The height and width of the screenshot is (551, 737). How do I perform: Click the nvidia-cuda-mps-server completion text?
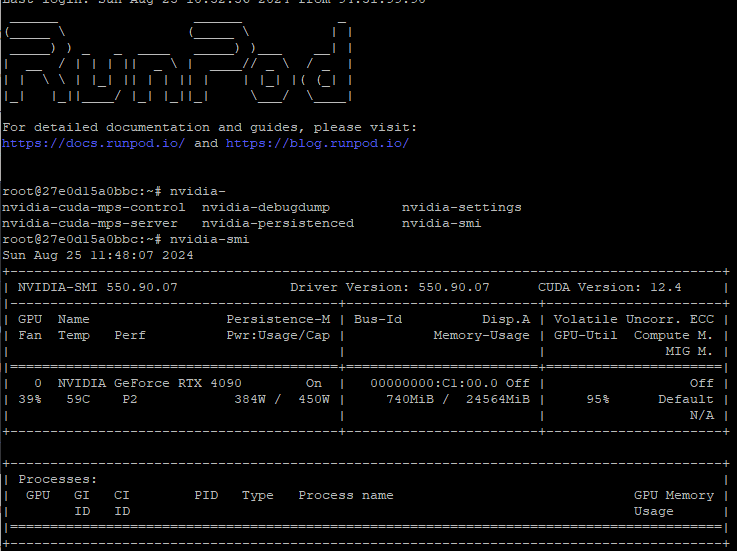pyautogui.click(x=90, y=223)
